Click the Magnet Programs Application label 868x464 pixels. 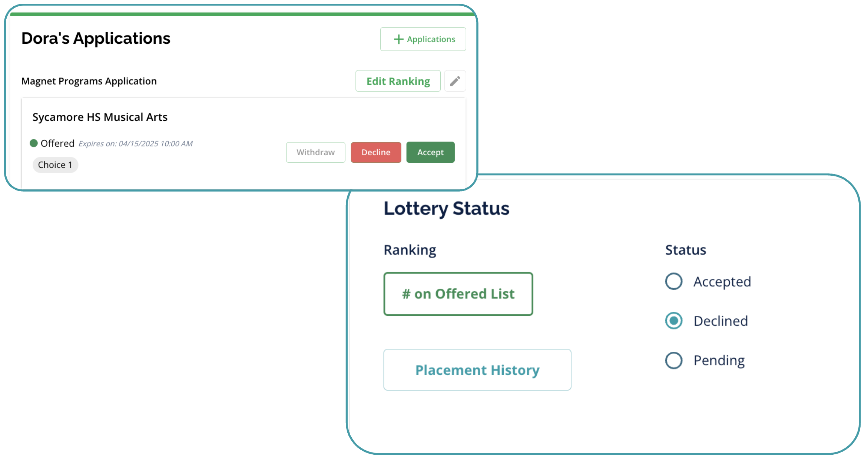89,81
